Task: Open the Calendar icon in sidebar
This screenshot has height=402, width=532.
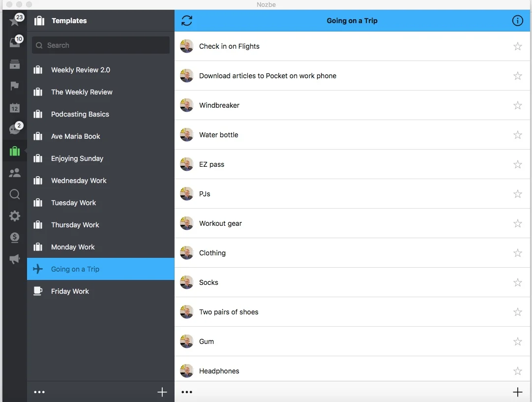Action: (15, 108)
